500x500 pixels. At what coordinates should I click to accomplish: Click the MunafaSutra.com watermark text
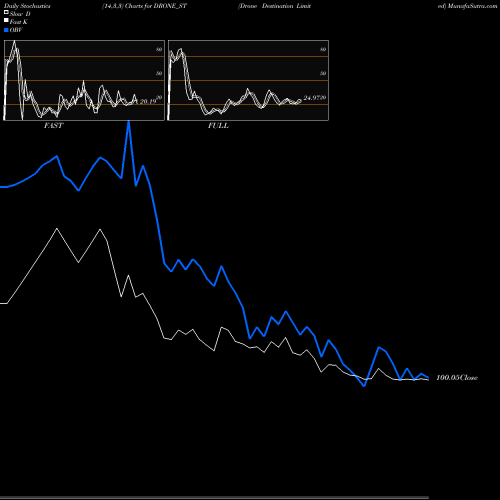pos(472,6)
